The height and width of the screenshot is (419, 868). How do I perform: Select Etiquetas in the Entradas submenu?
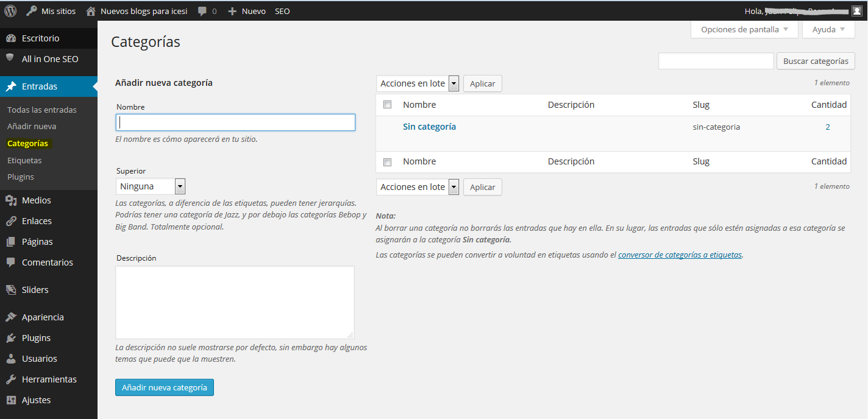(x=24, y=160)
